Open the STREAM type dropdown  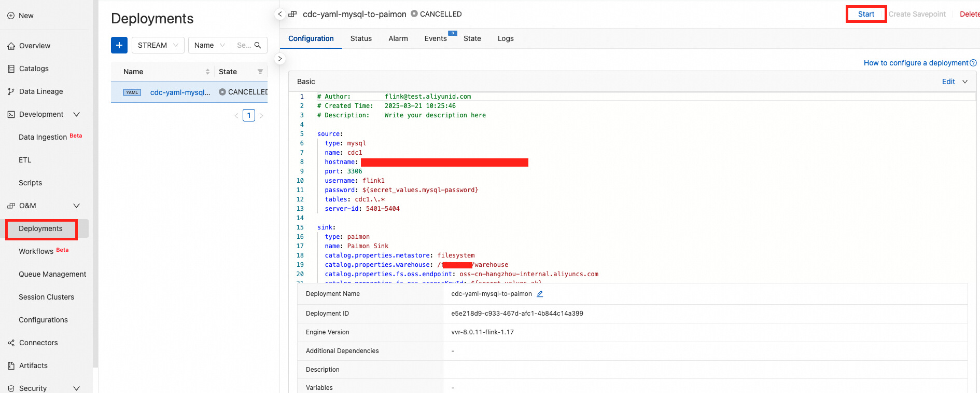click(x=158, y=45)
